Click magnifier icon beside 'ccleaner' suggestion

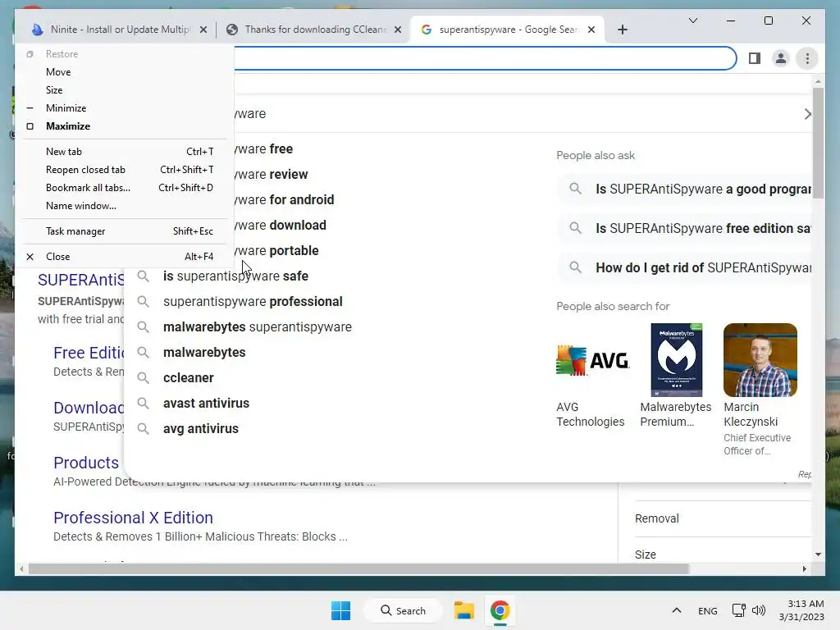tap(143, 378)
